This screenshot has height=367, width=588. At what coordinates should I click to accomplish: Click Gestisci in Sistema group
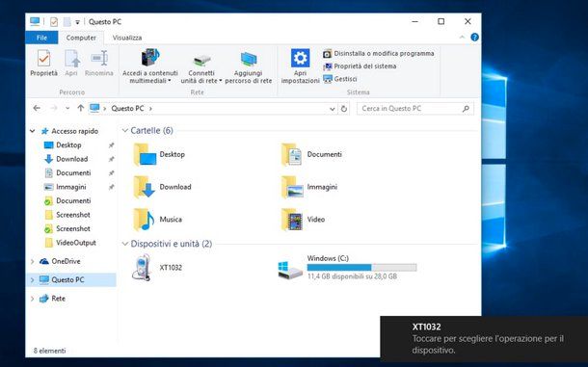[339, 79]
